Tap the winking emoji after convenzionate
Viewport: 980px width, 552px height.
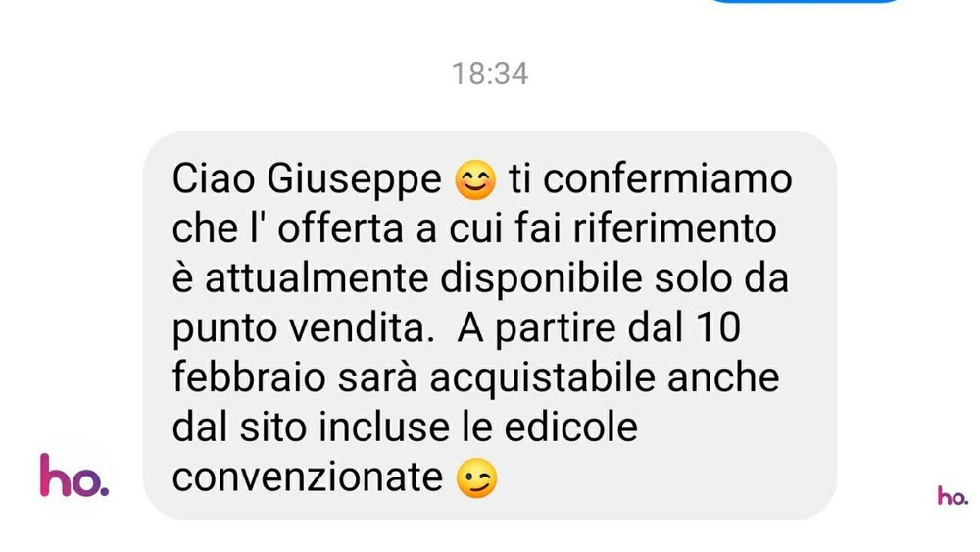coord(477,478)
